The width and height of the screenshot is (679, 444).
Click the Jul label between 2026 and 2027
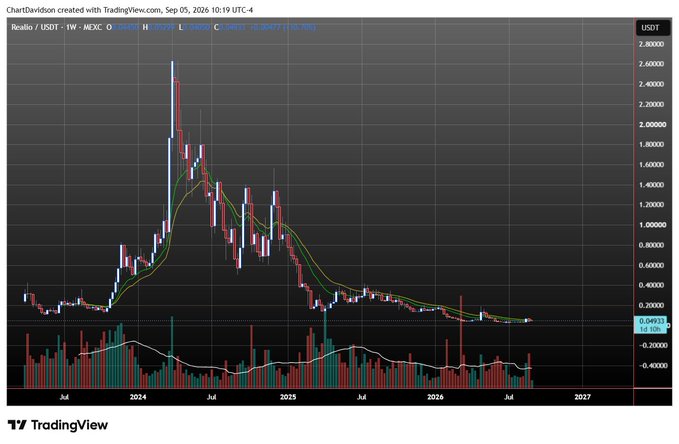point(509,397)
